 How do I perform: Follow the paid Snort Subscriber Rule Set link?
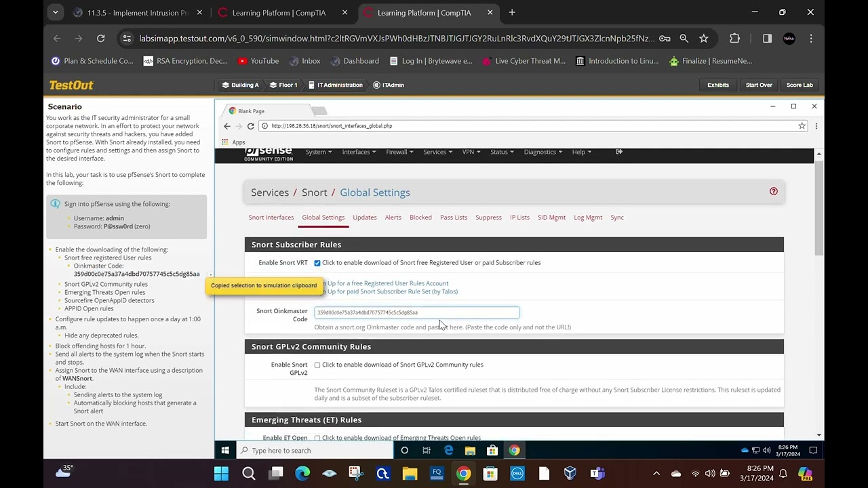click(393, 291)
